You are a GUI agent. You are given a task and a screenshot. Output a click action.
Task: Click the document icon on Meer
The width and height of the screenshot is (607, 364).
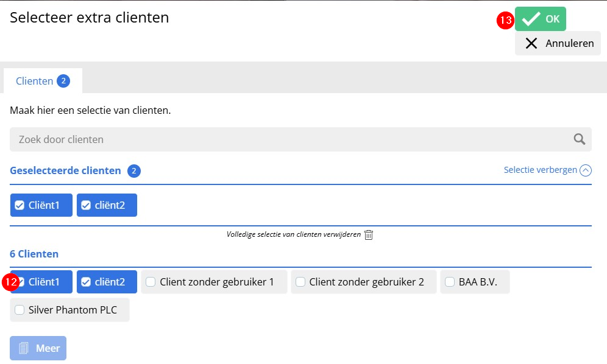(24, 348)
